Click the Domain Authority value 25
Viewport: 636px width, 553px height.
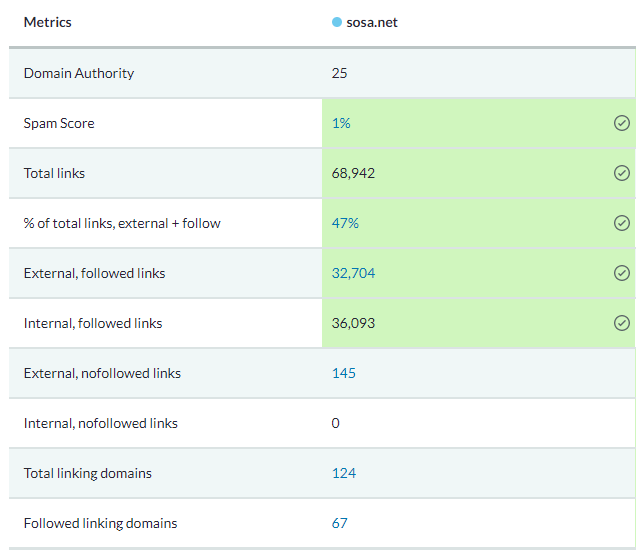339,73
